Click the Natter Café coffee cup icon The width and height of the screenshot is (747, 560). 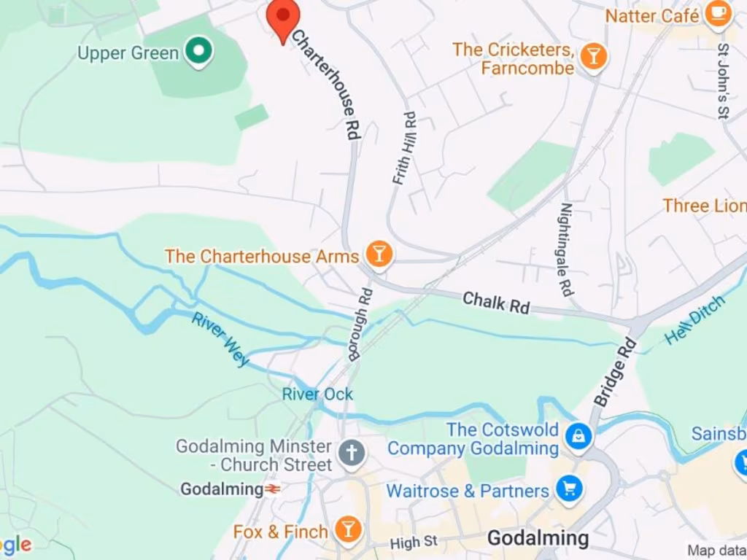pyautogui.click(x=719, y=15)
